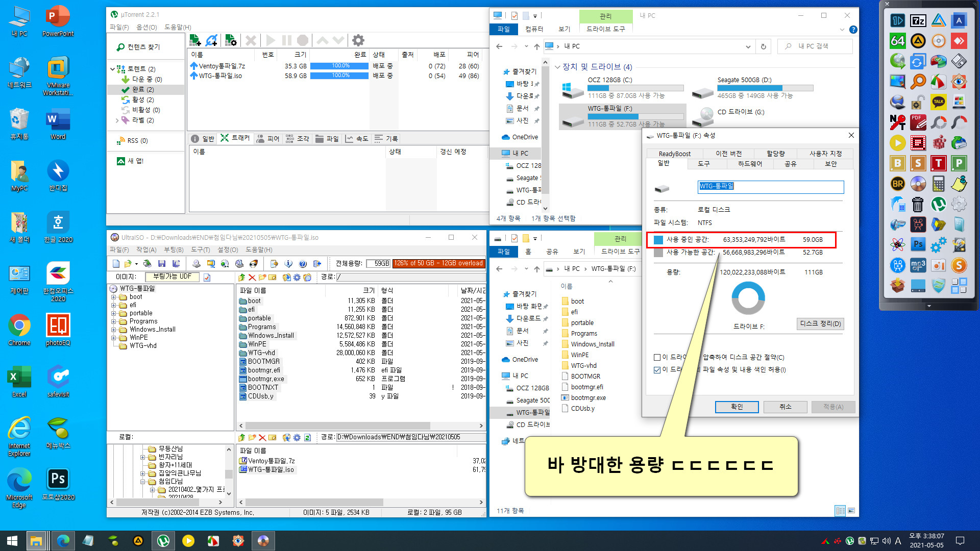
Task: Switch to 하드웨어 tab in properties dialog
Action: pyautogui.click(x=750, y=164)
